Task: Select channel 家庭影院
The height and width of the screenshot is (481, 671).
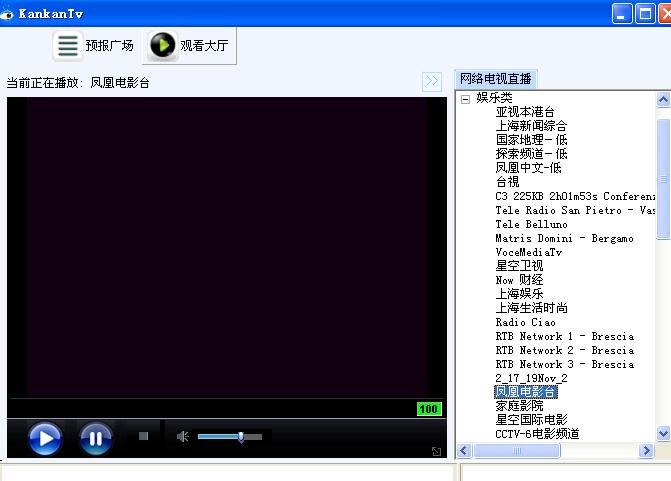Action: tap(519, 405)
